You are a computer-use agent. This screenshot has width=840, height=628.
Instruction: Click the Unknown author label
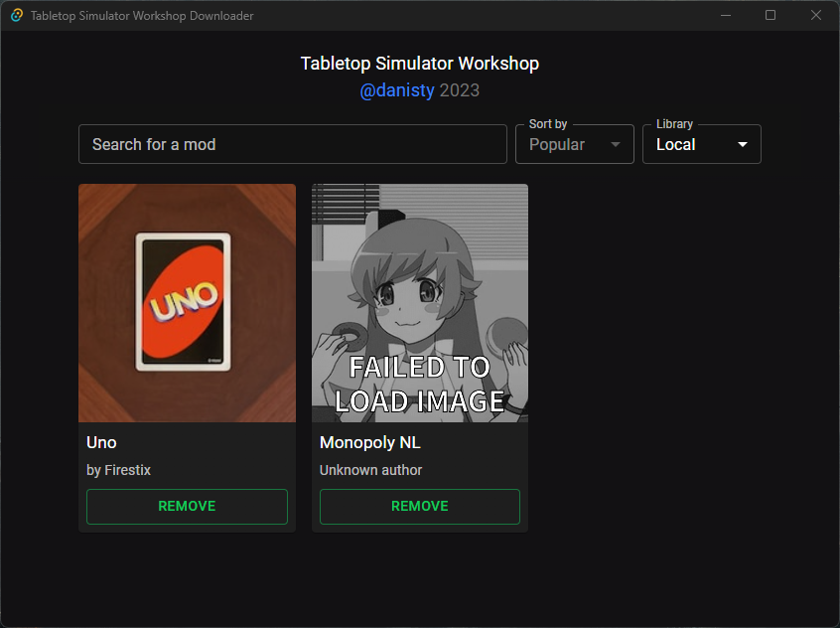click(370, 470)
